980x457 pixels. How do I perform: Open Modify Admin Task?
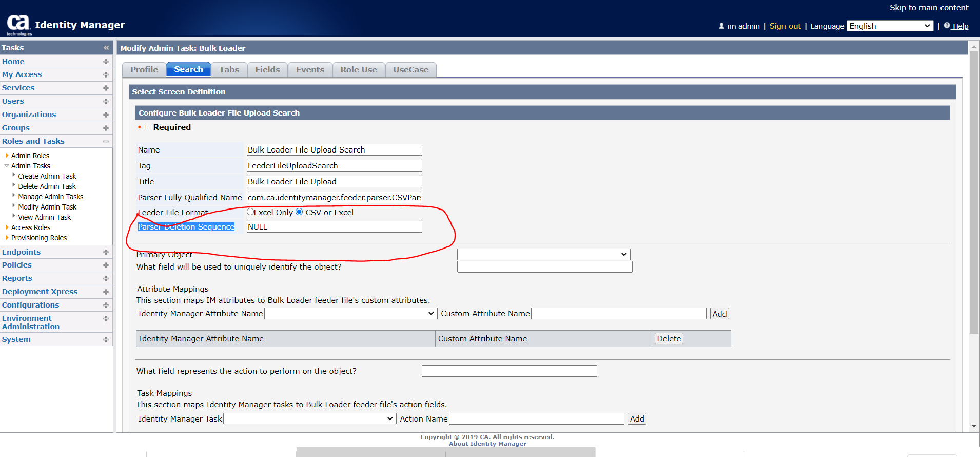(x=47, y=207)
